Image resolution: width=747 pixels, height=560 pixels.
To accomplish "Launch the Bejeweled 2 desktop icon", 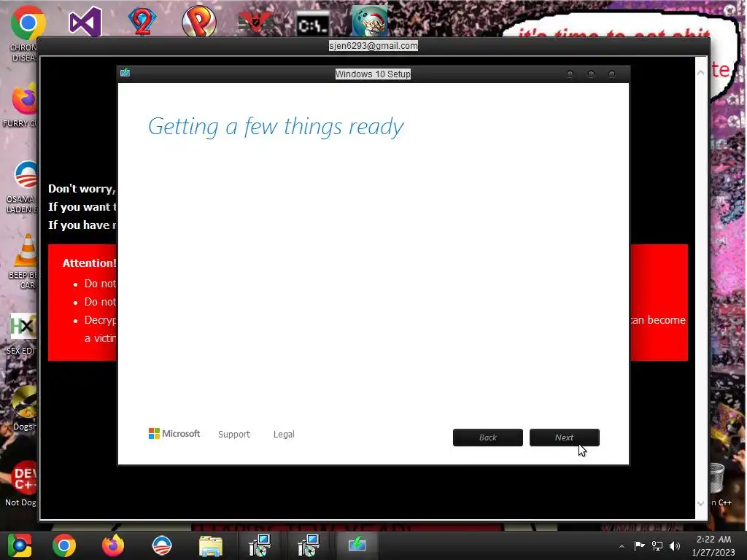I will coord(142,21).
